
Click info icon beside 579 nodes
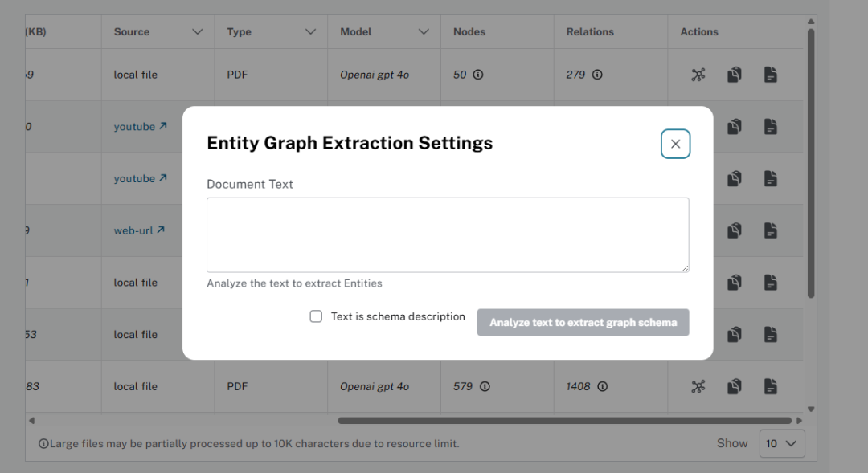click(485, 386)
